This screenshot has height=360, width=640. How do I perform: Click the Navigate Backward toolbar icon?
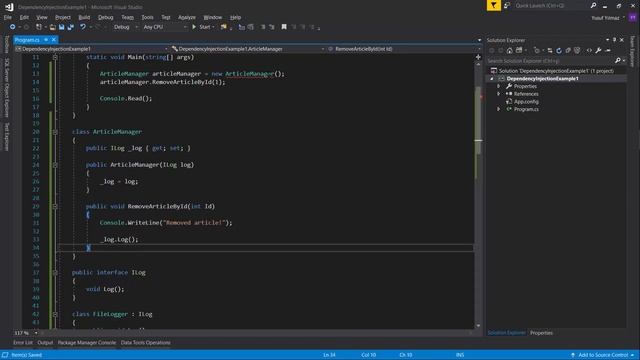(x=12, y=27)
